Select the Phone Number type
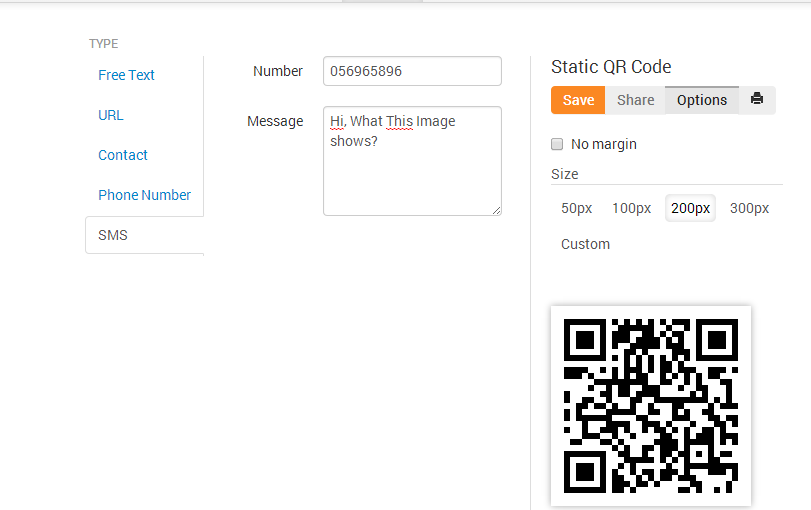811x510 pixels. tap(144, 195)
